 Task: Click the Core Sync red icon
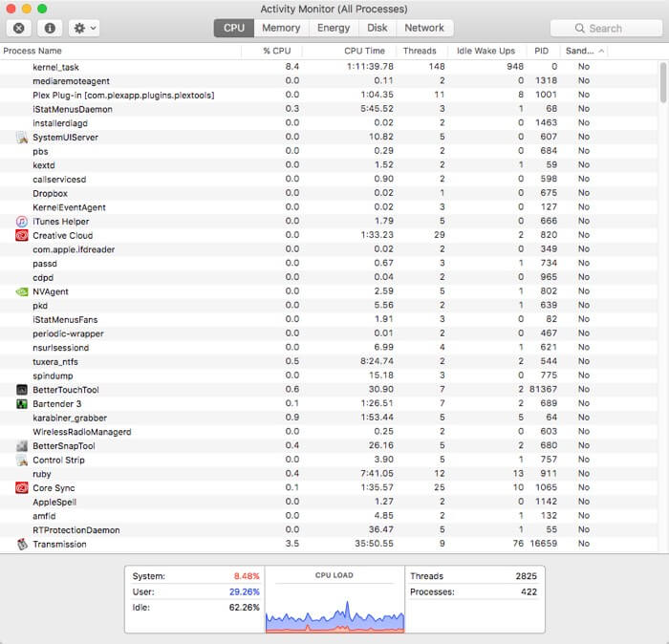(22, 488)
